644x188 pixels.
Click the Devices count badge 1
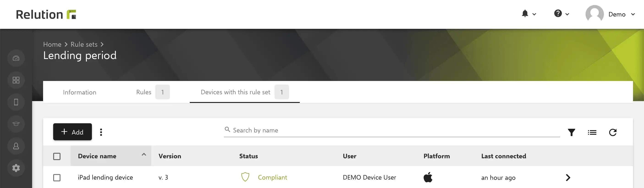pos(281,92)
